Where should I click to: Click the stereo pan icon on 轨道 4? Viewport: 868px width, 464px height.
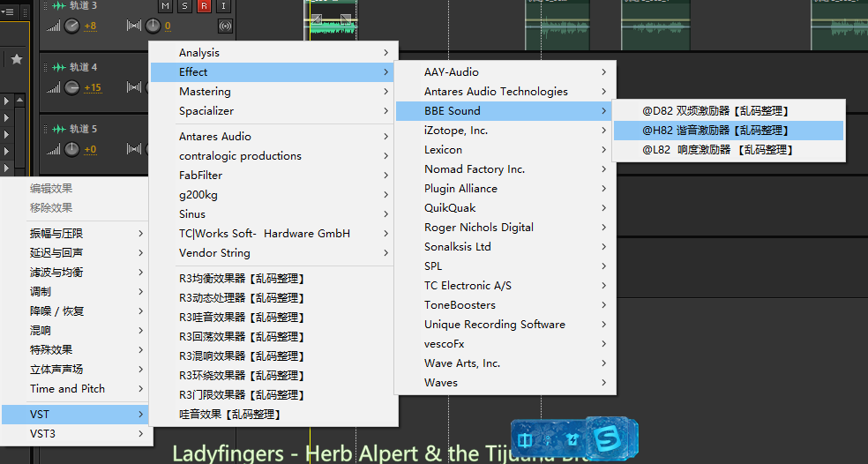point(134,87)
